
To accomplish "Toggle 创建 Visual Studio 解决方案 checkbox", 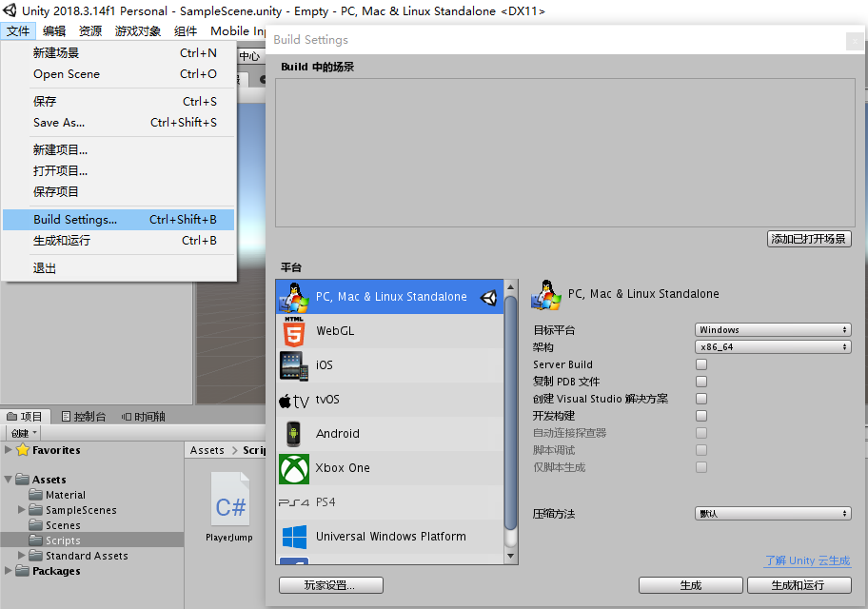I will pos(701,399).
